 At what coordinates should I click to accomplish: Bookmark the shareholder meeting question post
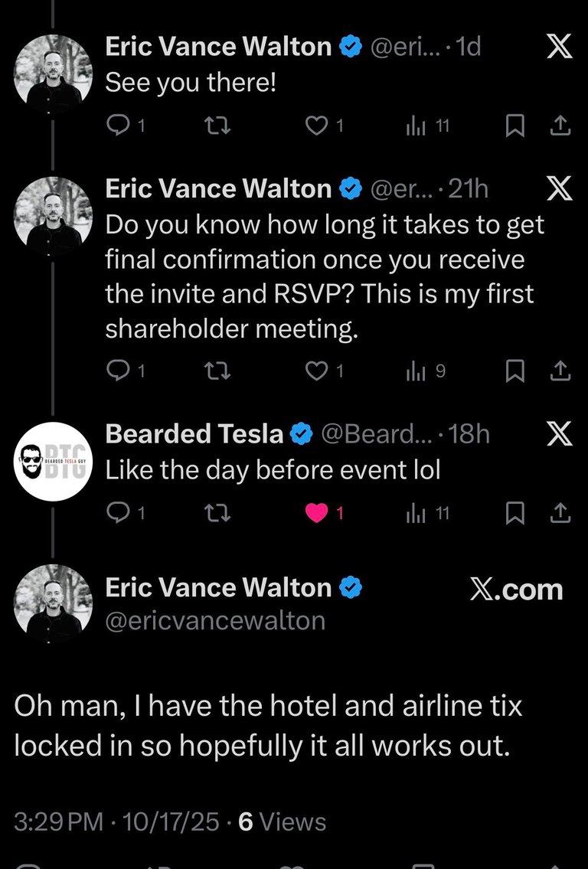(x=516, y=371)
